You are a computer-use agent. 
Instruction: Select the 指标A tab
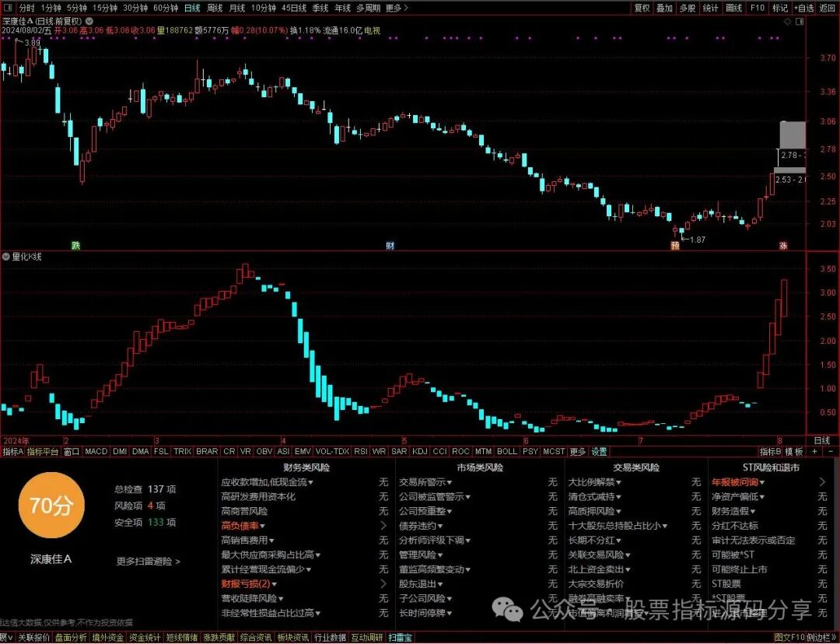(13, 452)
